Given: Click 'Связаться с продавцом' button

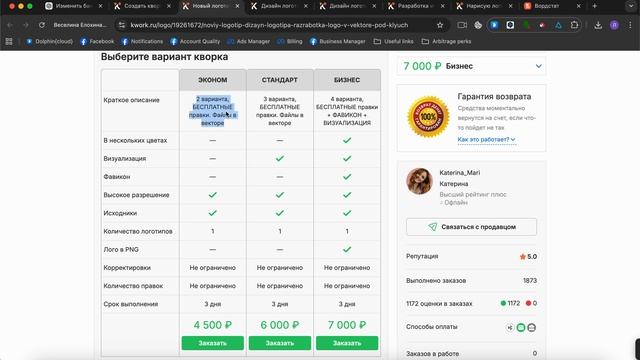Looking at the screenshot, I should 471,227.
